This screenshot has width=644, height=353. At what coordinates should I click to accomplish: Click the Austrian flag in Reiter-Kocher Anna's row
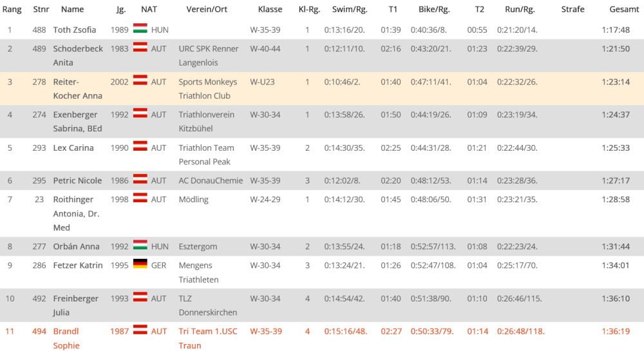pyautogui.click(x=140, y=81)
